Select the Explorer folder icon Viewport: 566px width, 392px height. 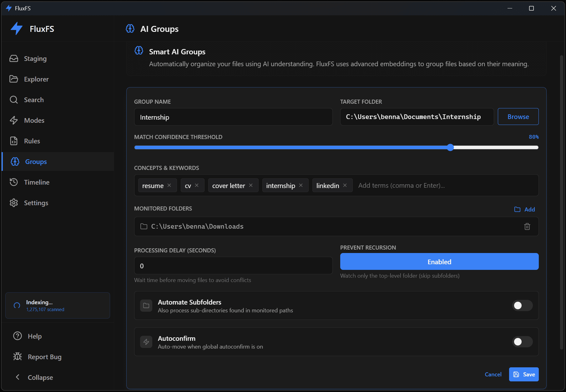14,79
